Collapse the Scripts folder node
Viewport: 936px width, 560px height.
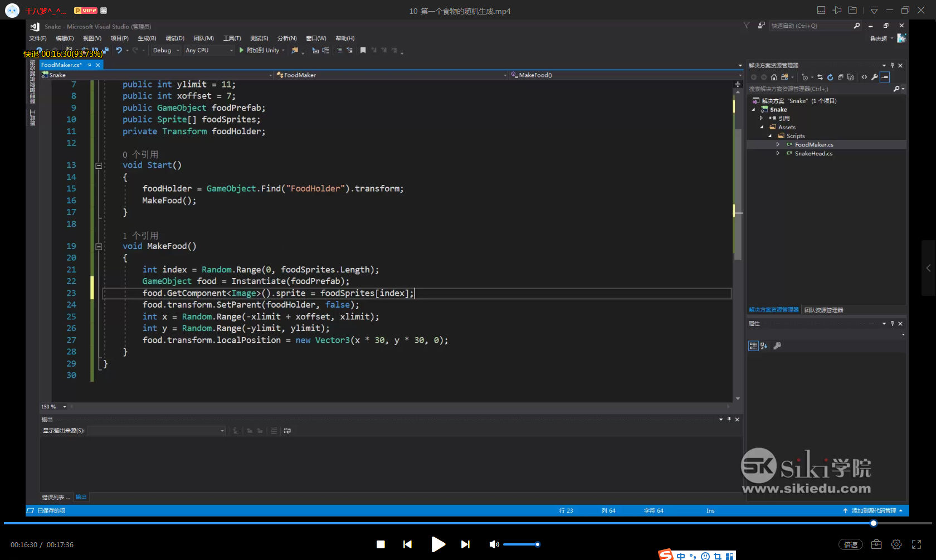coord(770,136)
